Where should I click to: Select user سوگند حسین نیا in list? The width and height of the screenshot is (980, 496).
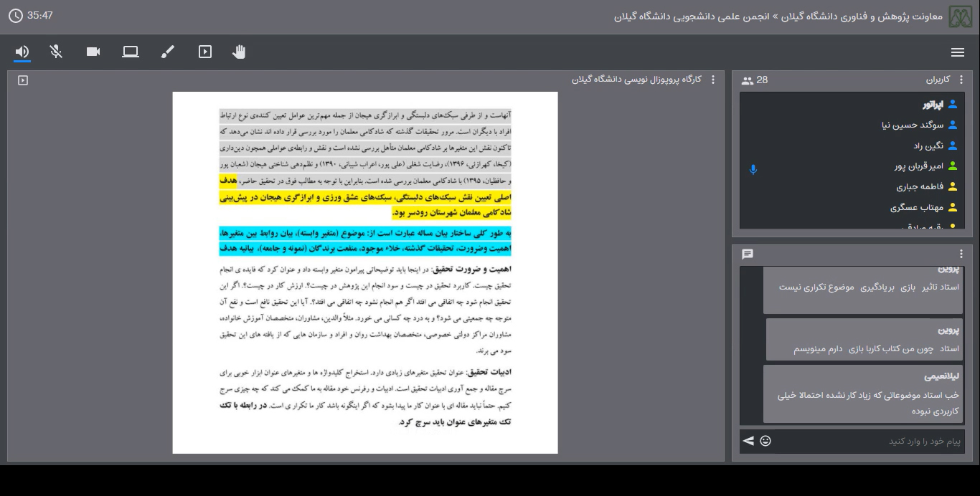coord(913,125)
